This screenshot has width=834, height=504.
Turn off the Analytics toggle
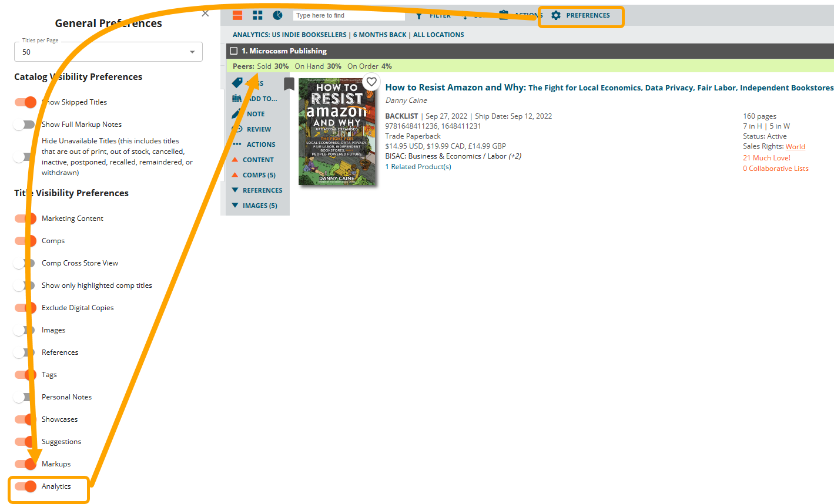coord(25,486)
